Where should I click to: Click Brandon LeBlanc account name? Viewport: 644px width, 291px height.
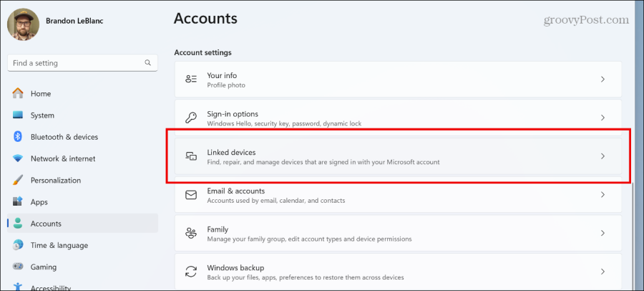[x=74, y=21]
